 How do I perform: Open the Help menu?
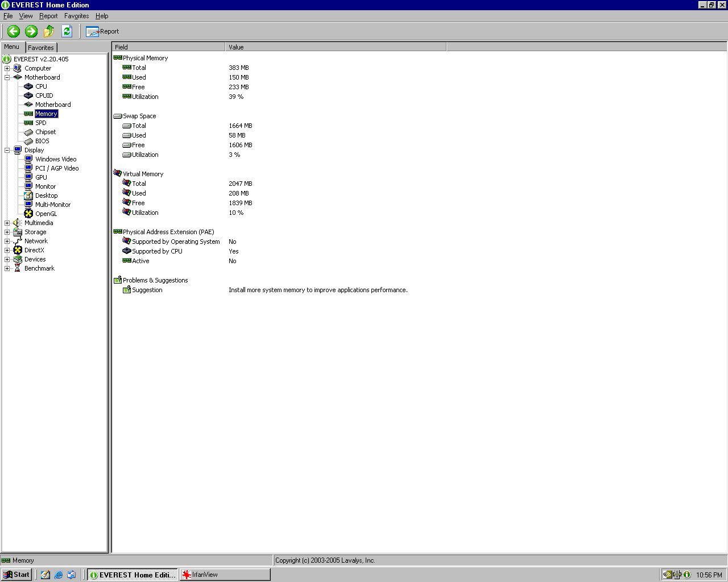coord(102,16)
